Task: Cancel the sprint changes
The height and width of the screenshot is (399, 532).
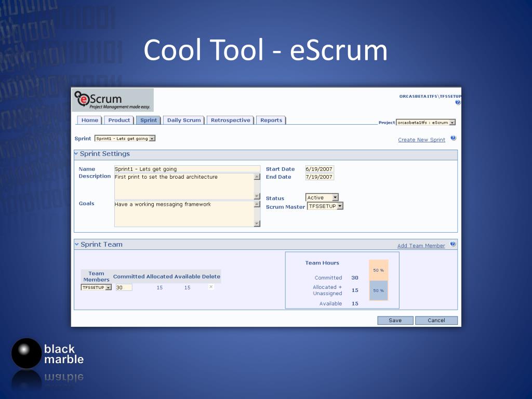Action: [436, 320]
